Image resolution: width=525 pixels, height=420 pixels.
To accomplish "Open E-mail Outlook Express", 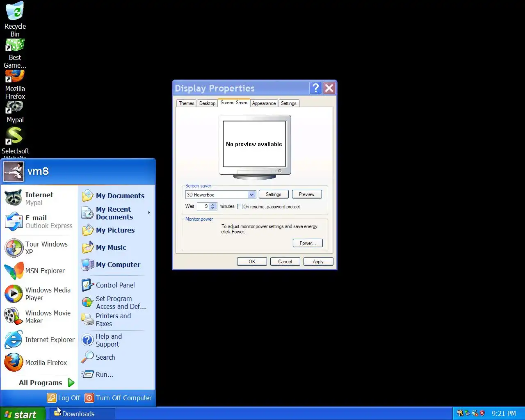I will click(x=39, y=221).
